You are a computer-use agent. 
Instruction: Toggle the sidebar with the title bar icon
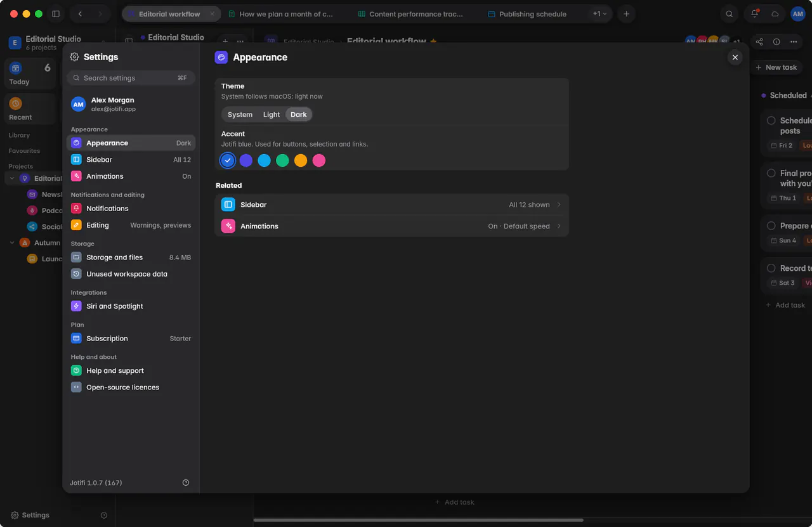56,14
